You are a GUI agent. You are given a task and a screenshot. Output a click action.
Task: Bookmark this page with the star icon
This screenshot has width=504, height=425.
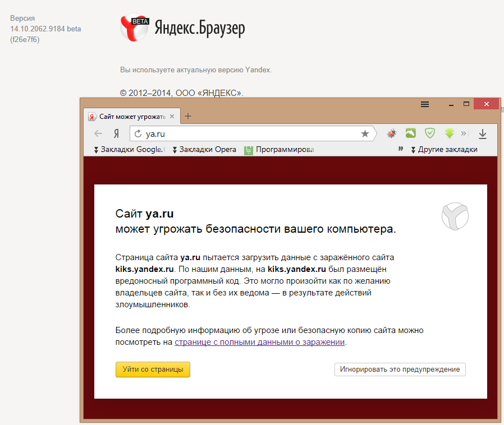365,133
